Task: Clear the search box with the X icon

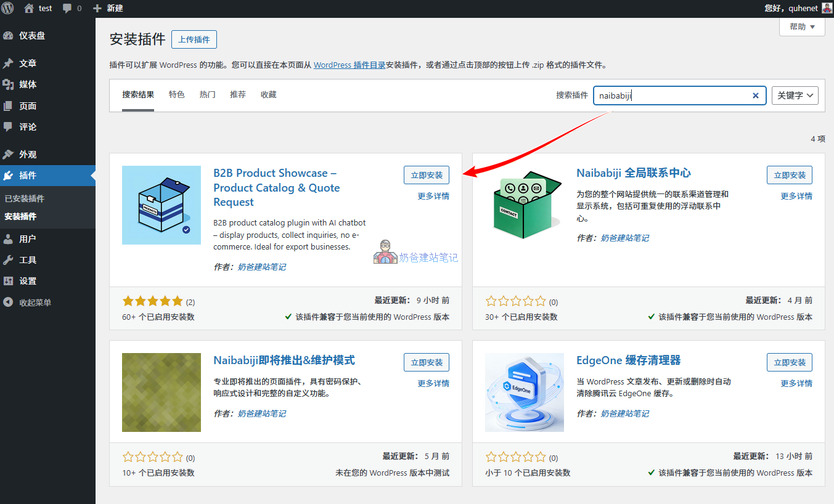Action: (x=755, y=95)
